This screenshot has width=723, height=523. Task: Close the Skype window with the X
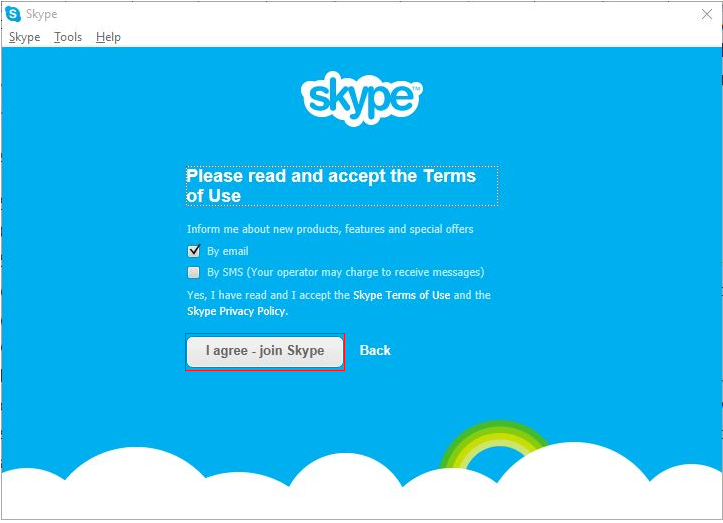point(706,14)
